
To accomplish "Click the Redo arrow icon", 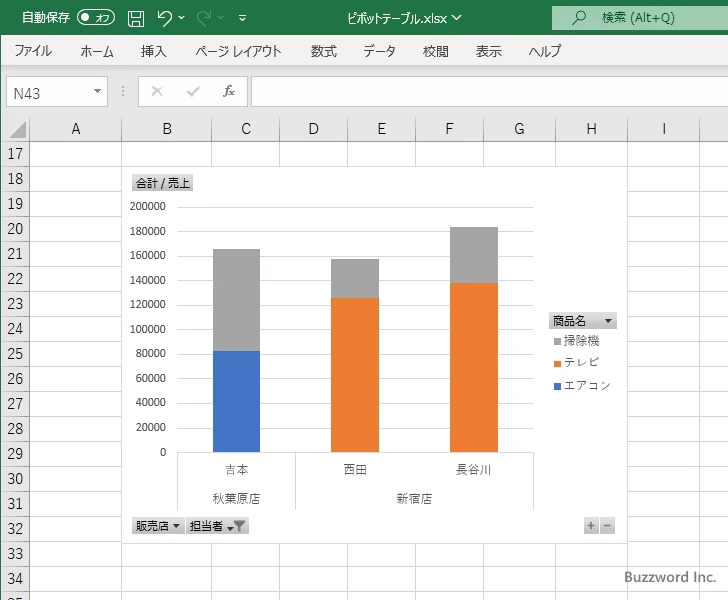I will pos(204,18).
